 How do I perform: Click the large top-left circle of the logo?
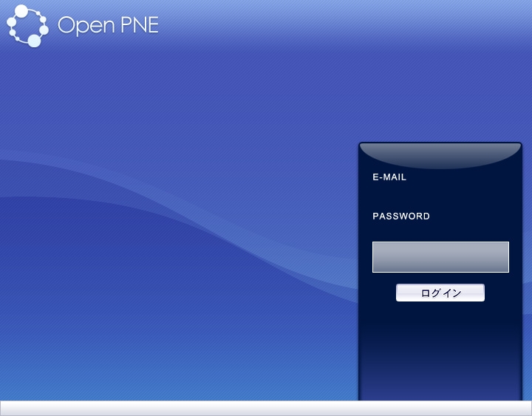(x=21, y=11)
